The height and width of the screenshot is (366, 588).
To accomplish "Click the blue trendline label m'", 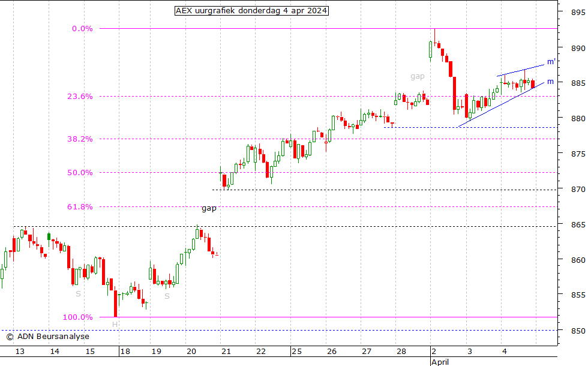I will point(551,61).
